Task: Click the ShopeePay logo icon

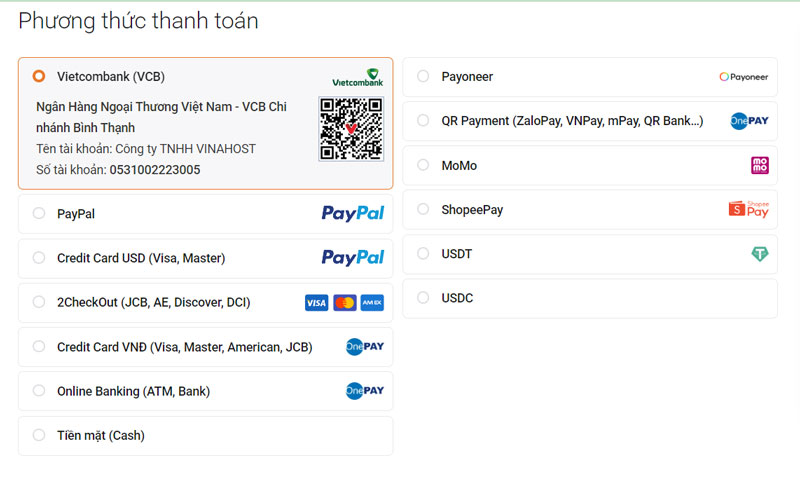Action: 749,209
